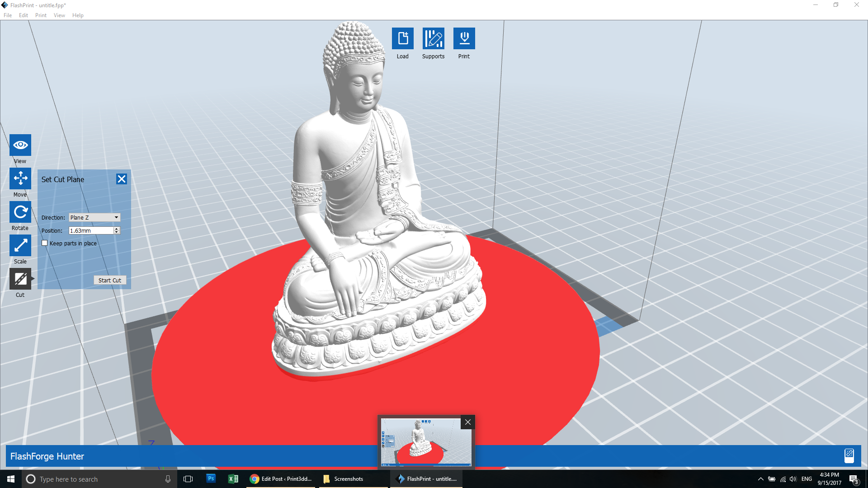Screen dimensions: 868x488
Task: Click the microphone icon in search
Action: [x=168, y=479]
